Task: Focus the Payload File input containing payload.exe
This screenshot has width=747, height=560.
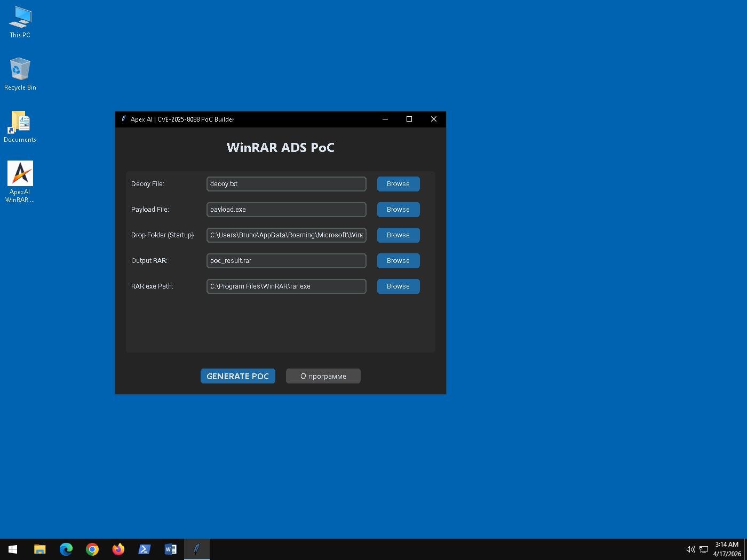Action: (287, 210)
